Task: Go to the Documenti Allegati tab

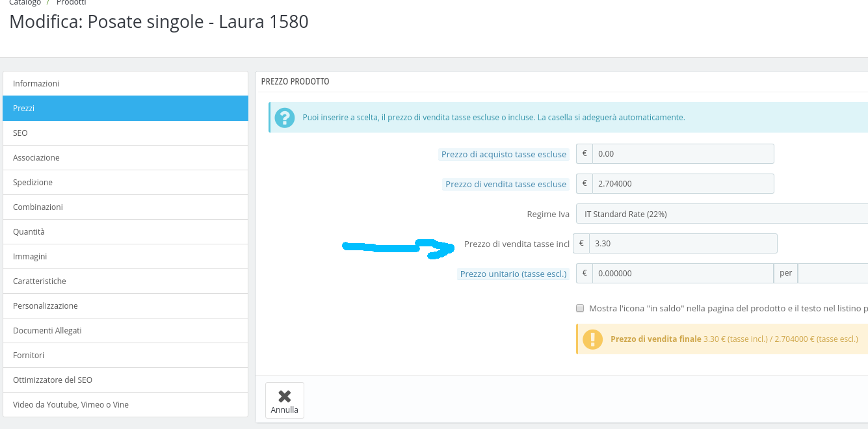Action: [125, 331]
